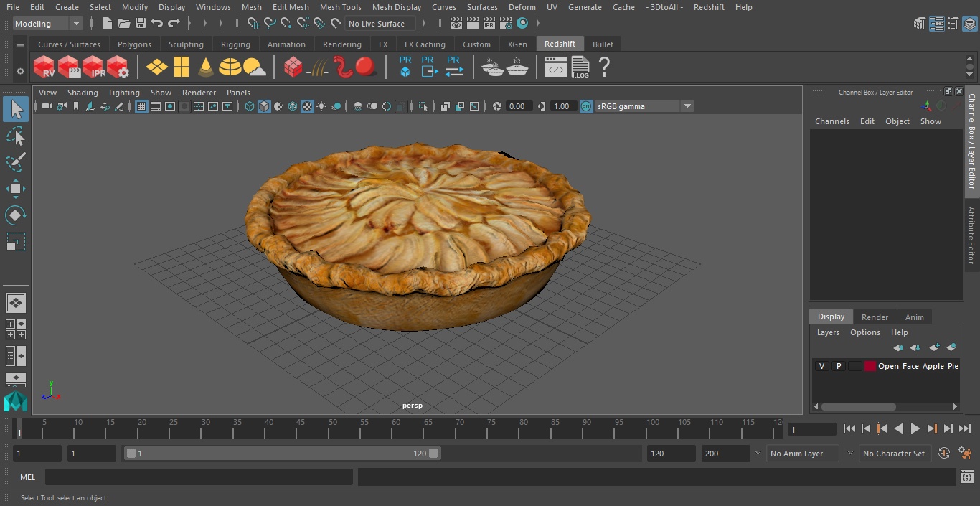Click the play backwards button
The width and height of the screenshot is (980, 506).
tap(898, 428)
